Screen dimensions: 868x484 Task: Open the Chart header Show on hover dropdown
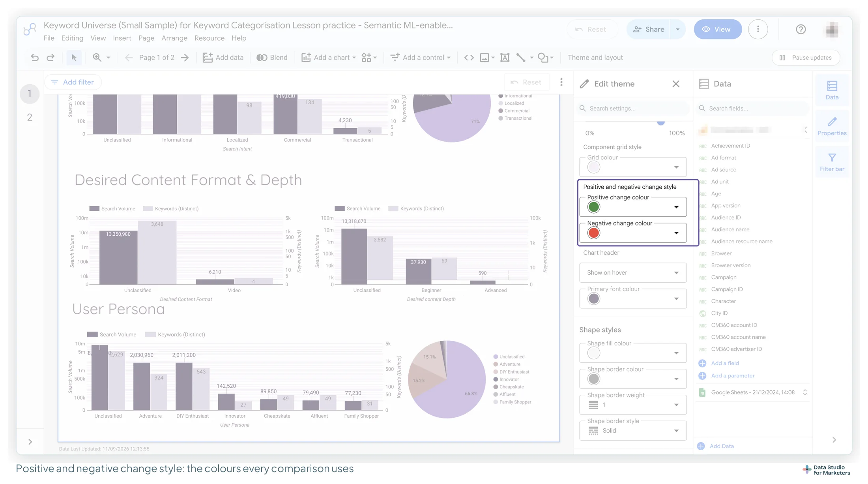633,273
